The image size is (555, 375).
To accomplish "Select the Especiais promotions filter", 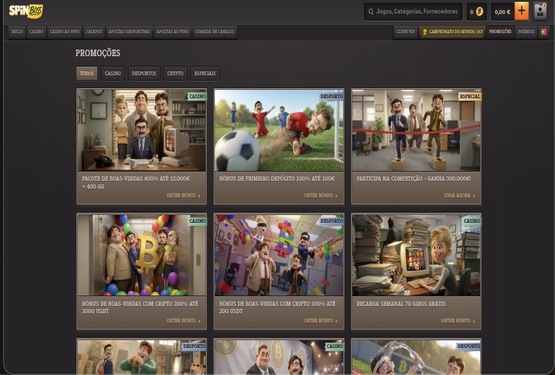I will tap(205, 73).
